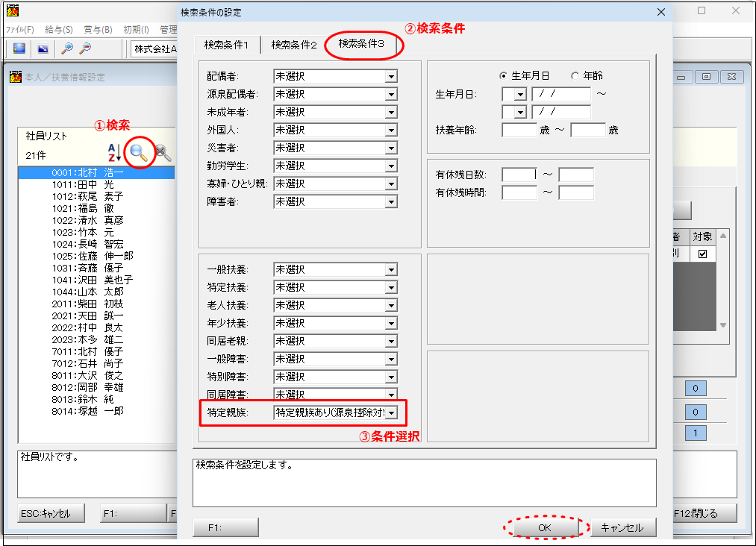
Task: Uncheck the 対象 checkbox in the table
Action: pos(702,254)
